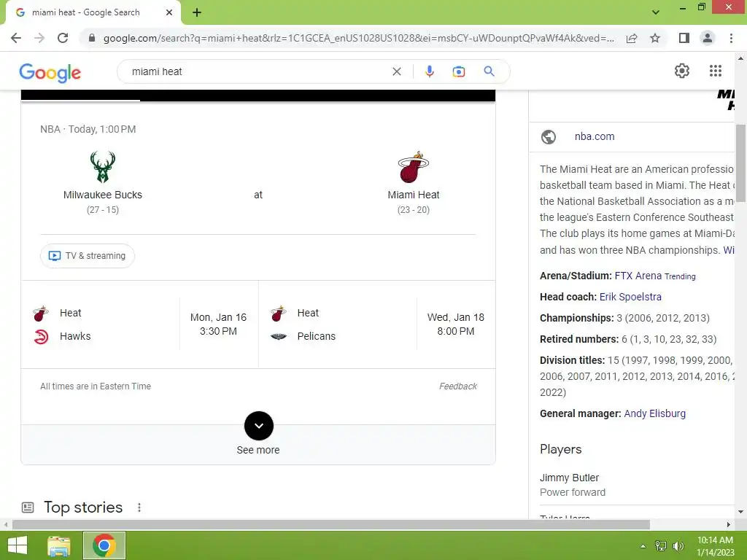This screenshot has width=747, height=560.
Task: Open the Windows Start menu
Action: [x=18, y=545]
